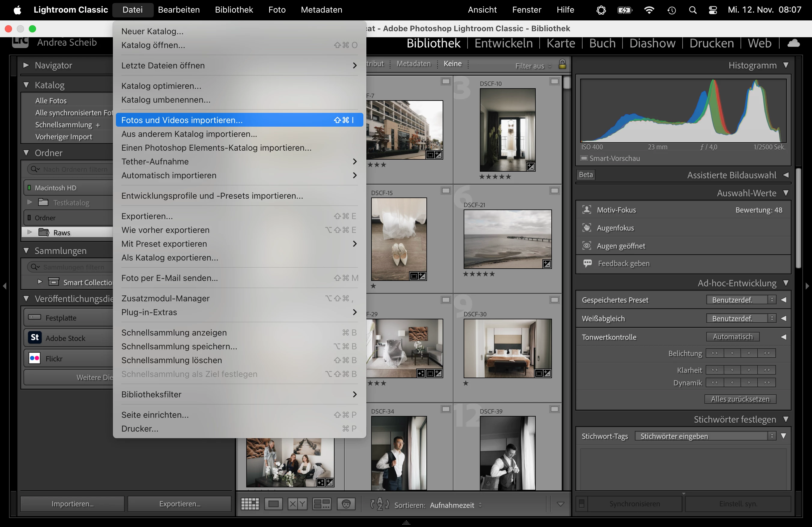Click the cloud sync status icon
812x527 pixels.
tap(793, 43)
